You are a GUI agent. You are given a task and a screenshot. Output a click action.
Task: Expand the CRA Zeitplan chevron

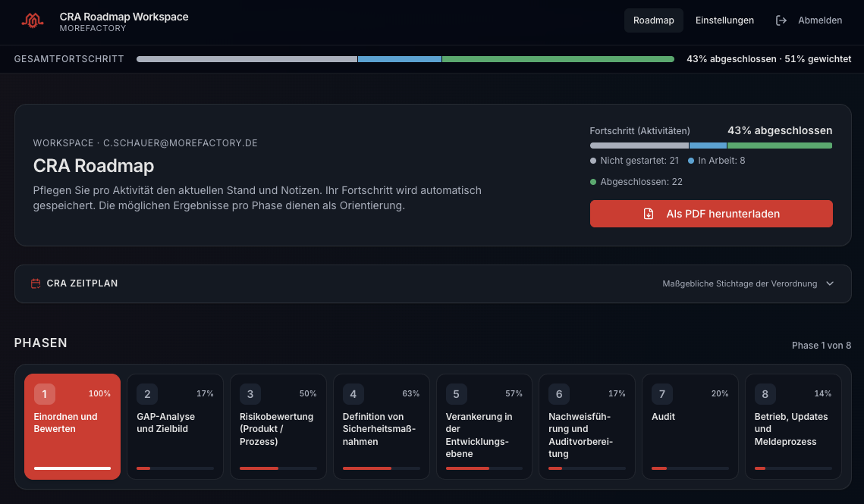tap(830, 283)
